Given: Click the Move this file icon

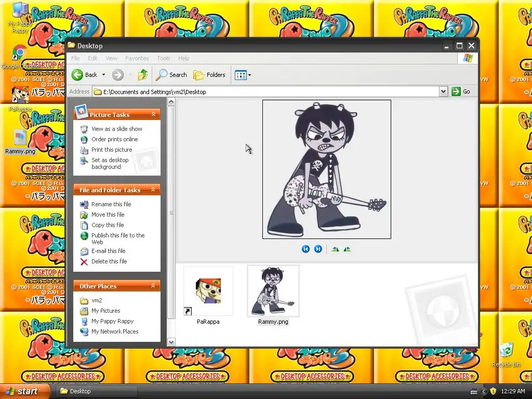Looking at the screenshot, I should 84,215.
